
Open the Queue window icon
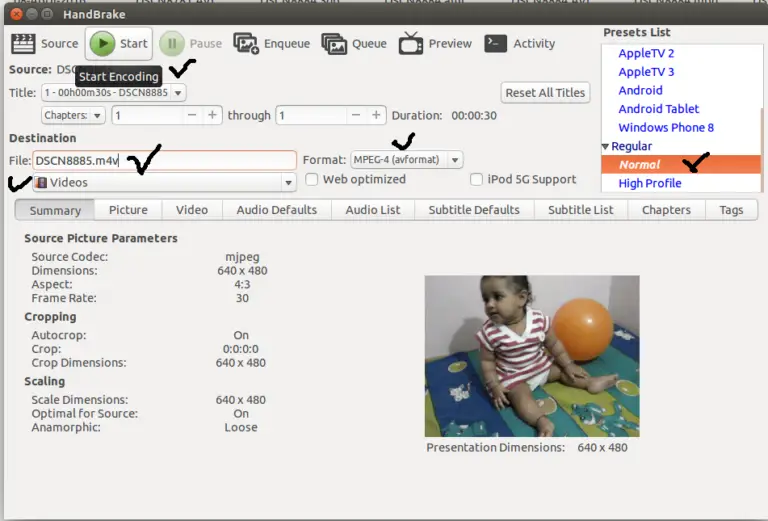click(x=334, y=43)
